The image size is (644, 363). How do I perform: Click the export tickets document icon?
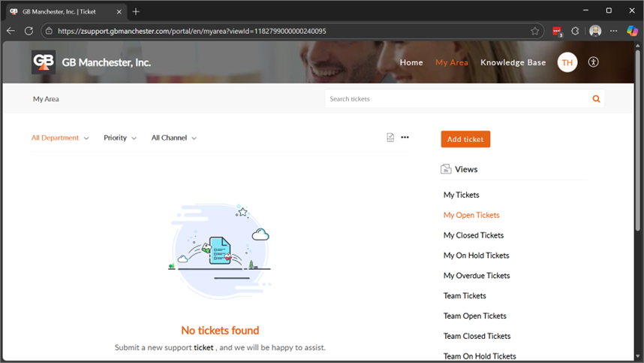coord(390,138)
